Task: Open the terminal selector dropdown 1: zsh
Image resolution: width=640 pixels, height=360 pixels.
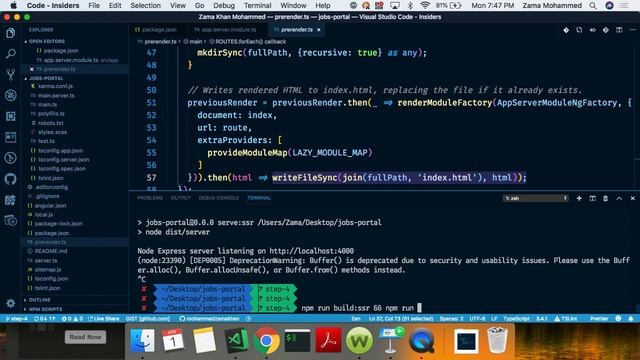Action: click(x=536, y=198)
